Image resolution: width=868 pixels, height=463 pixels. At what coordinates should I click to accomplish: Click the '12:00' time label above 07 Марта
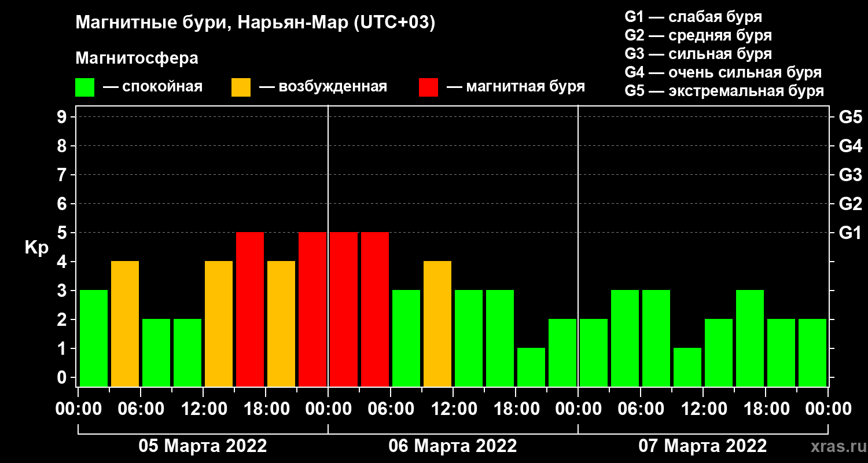click(703, 409)
